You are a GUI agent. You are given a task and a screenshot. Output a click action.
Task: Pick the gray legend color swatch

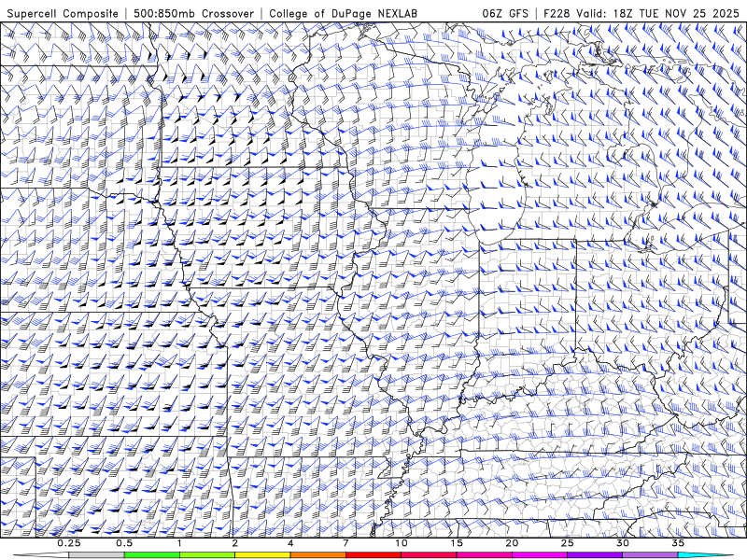coord(96,555)
